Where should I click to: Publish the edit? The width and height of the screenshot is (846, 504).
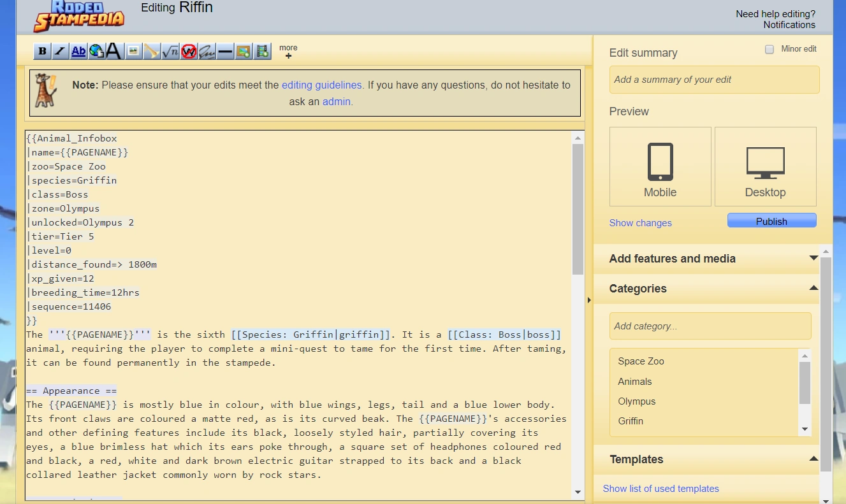pyautogui.click(x=771, y=221)
